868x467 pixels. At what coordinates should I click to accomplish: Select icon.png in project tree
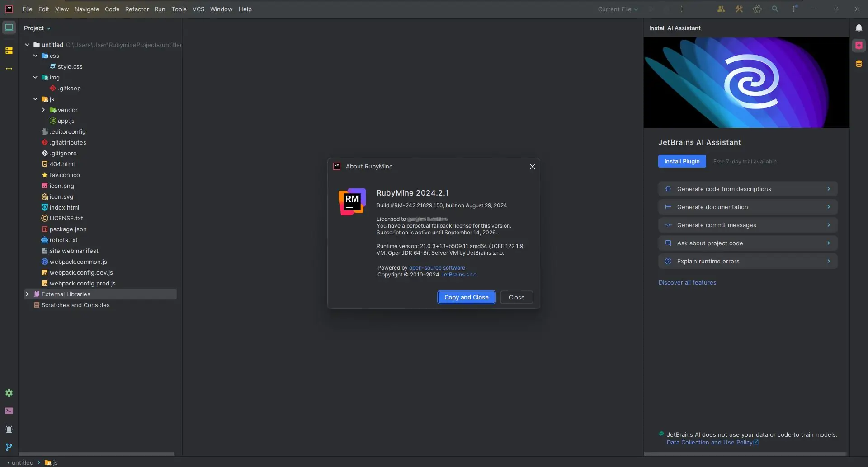coord(61,186)
